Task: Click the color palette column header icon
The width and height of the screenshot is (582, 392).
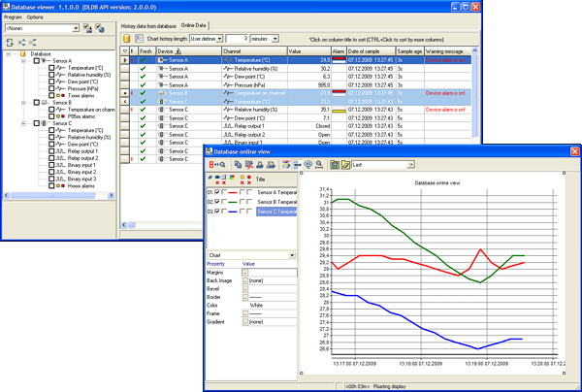Action: click(232, 178)
